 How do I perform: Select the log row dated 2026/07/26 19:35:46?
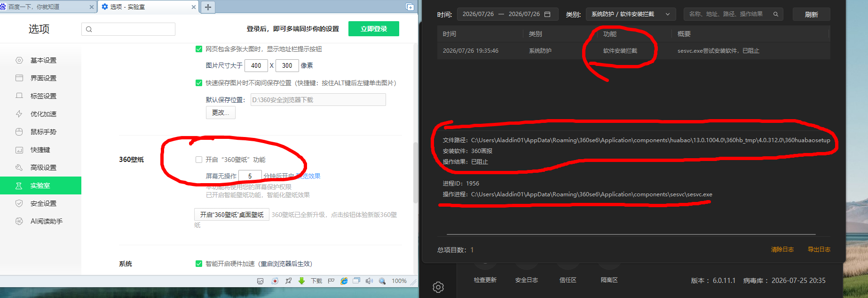pos(633,51)
